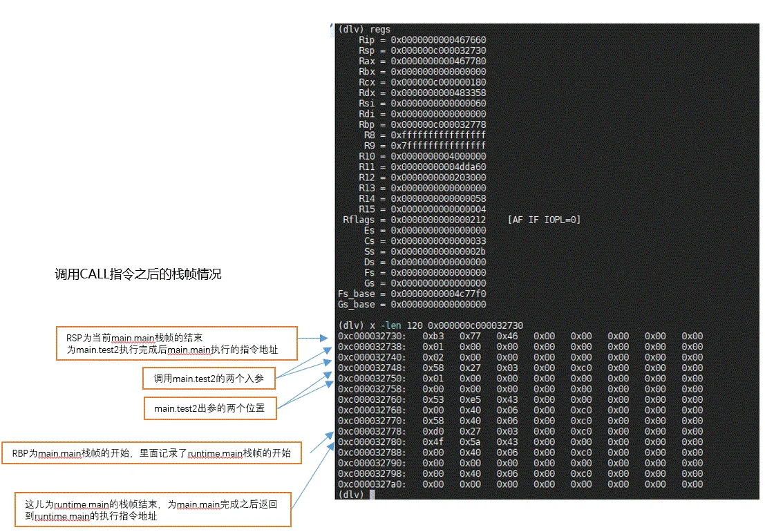Click byte 0x53 in row 0xc000032760
The image size is (765, 532).
pos(433,400)
